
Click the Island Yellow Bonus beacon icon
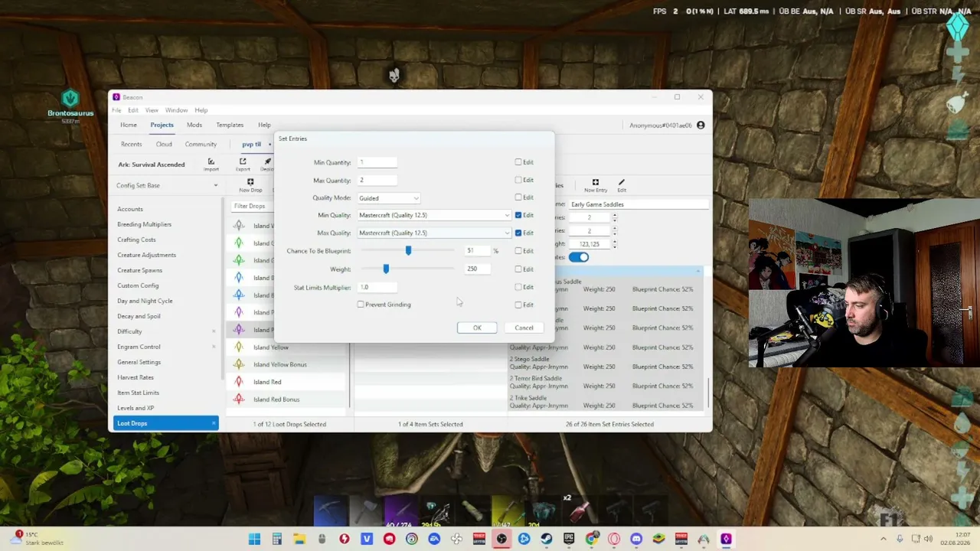(239, 364)
